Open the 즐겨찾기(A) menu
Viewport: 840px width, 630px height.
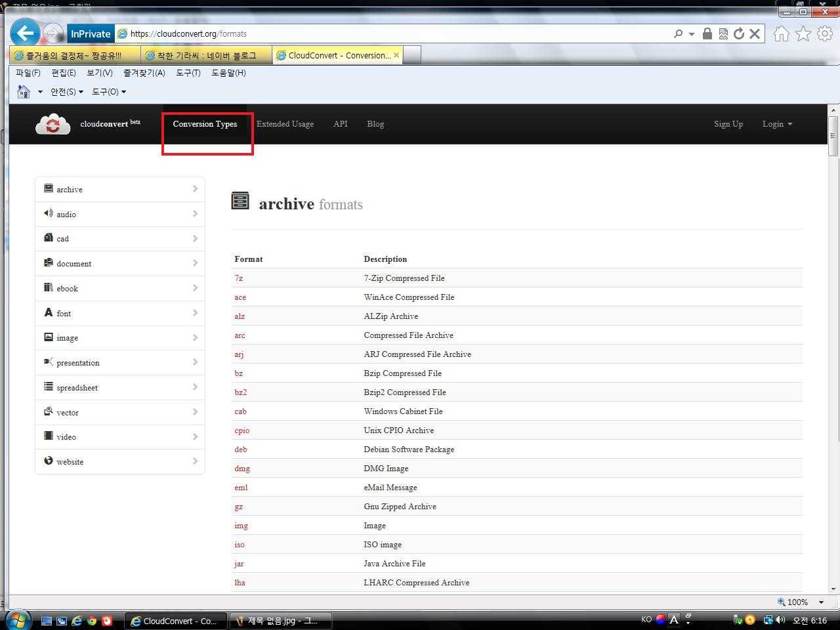click(144, 73)
